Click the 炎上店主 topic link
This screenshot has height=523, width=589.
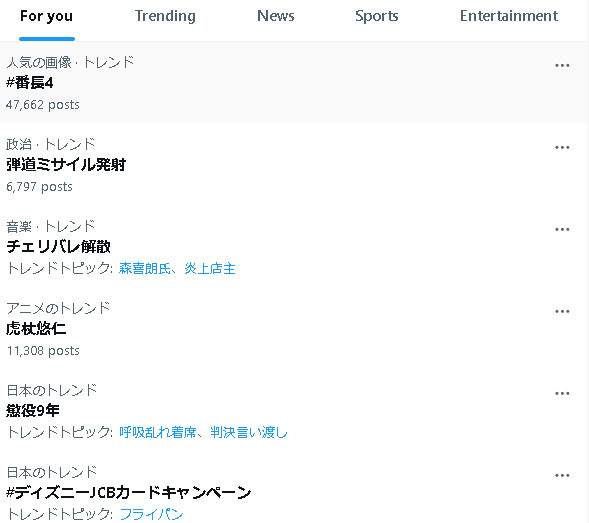(x=210, y=268)
